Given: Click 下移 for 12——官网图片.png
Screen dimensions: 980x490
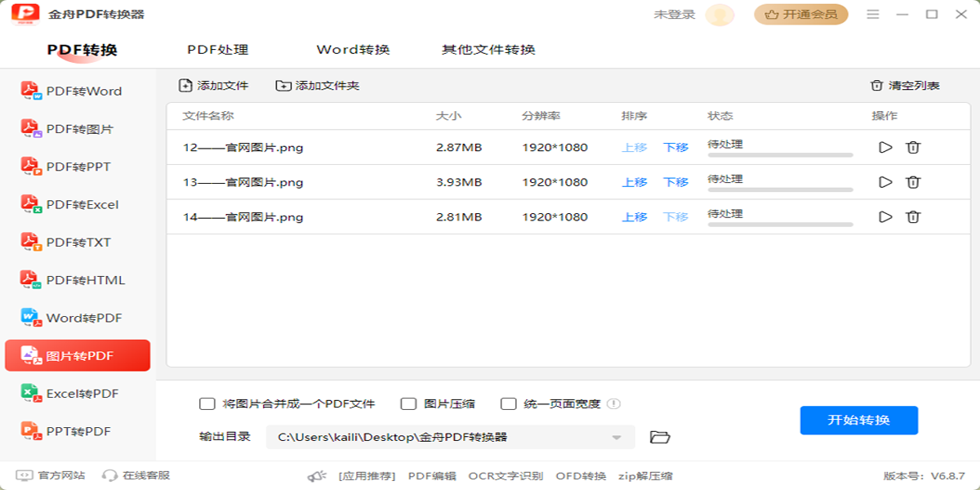Looking at the screenshot, I should tap(675, 148).
